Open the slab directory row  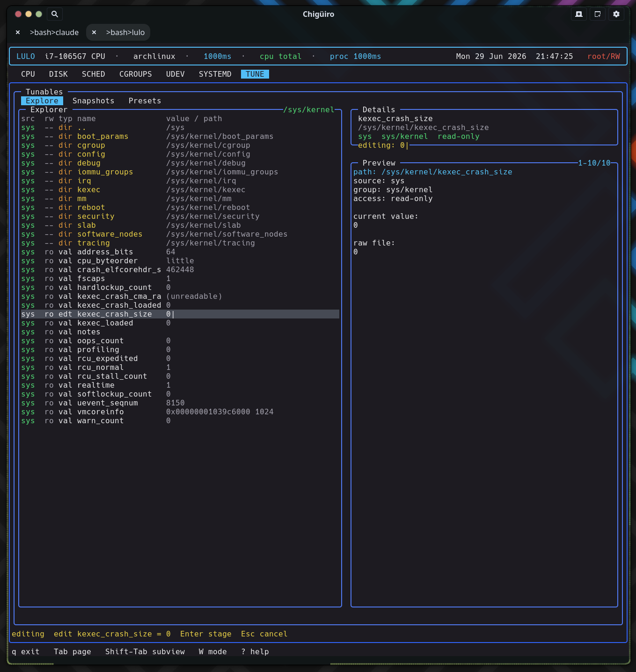pyautogui.click(x=180, y=225)
